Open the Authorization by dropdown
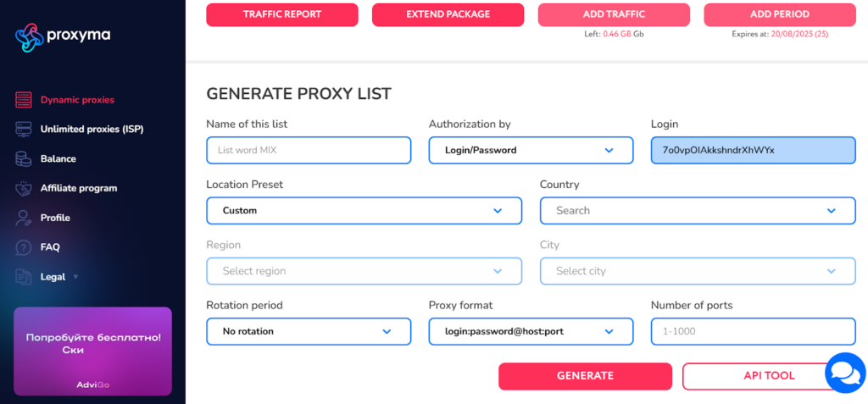868x404 pixels. [531, 150]
